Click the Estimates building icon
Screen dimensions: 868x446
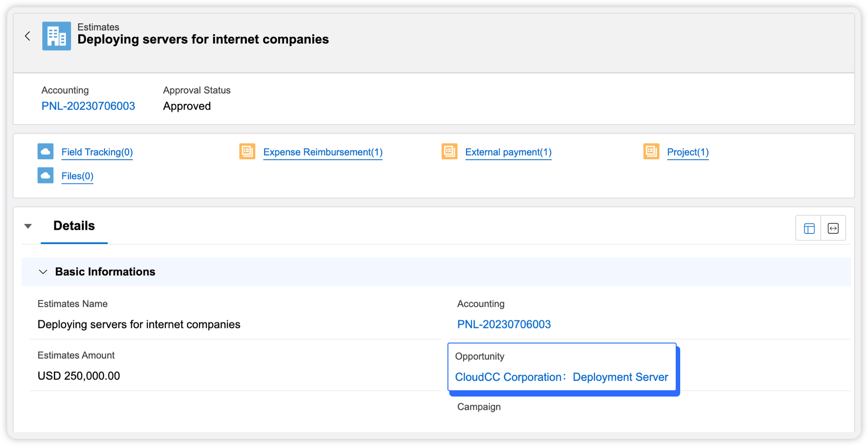click(57, 36)
